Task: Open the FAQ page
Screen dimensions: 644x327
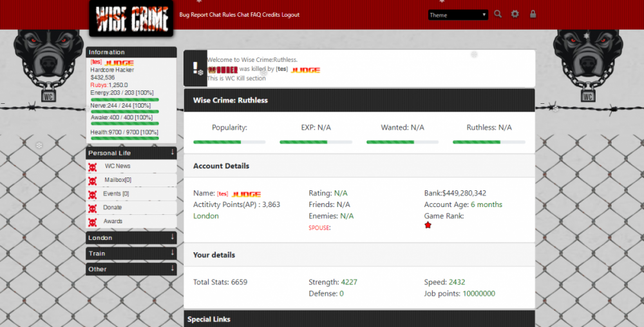Action: coord(256,15)
